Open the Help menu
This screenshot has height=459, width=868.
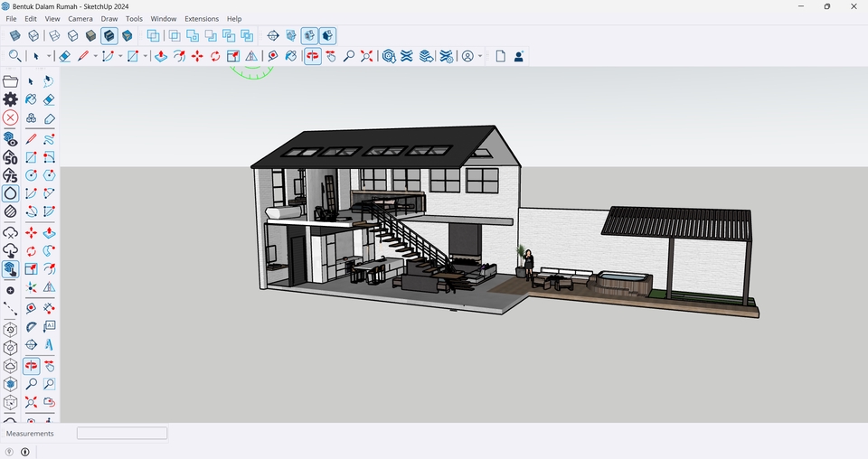tap(234, 19)
